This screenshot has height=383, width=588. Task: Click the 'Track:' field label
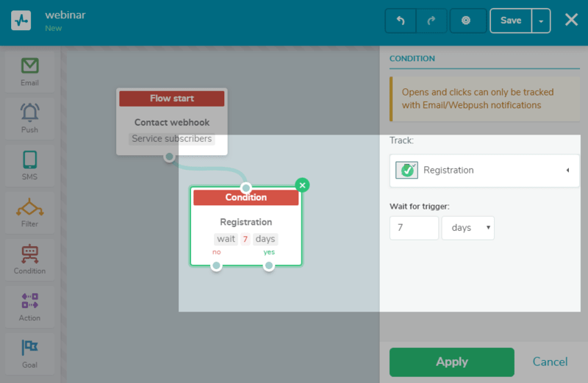point(401,140)
